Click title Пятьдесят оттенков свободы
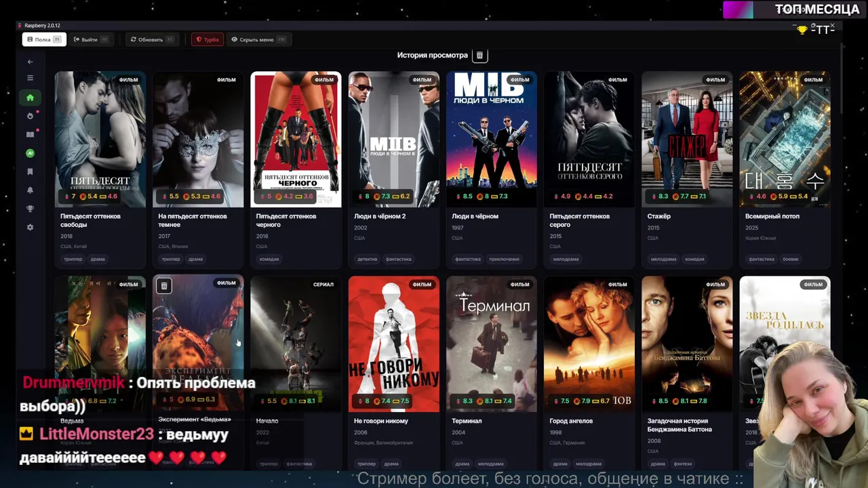 coord(90,220)
